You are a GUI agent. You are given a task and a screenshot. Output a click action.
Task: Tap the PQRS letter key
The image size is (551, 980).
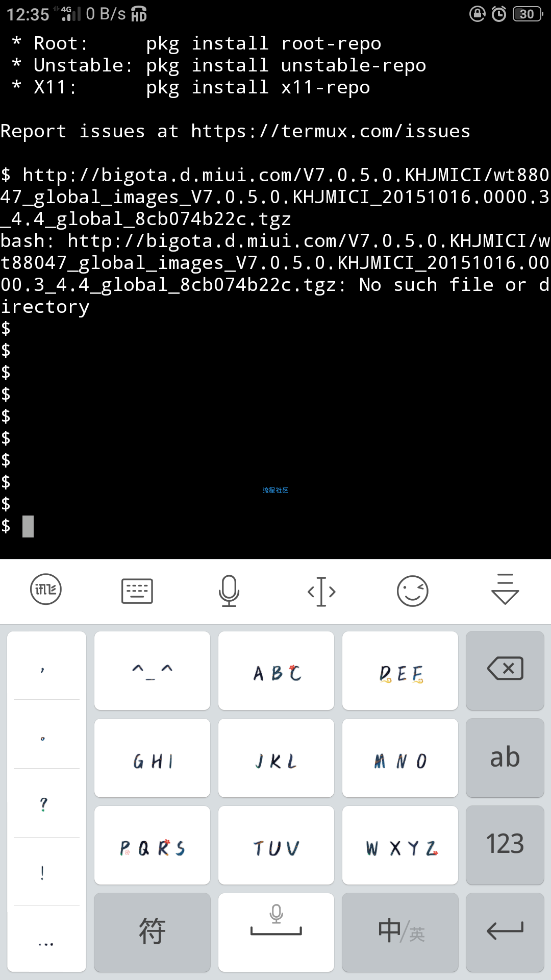point(152,845)
